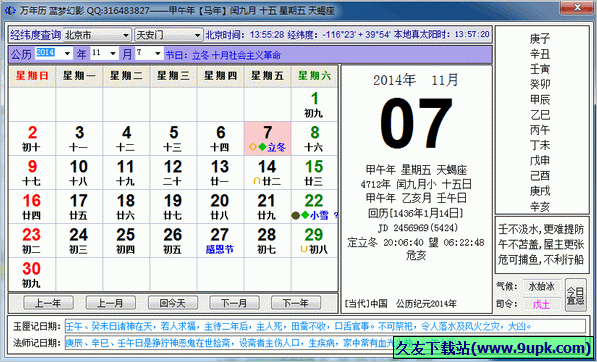Screen dimensions: 597x362
Task: Select date 2 初十
Action: tap(32, 139)
